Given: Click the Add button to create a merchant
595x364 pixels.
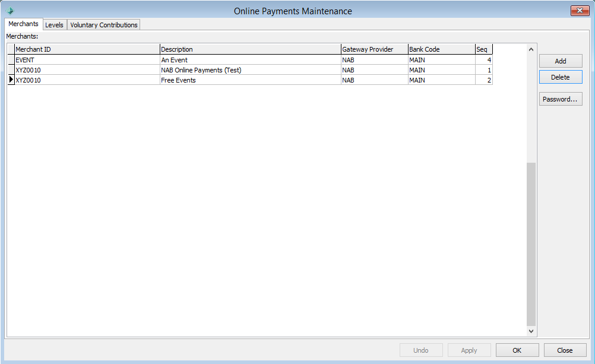Looking at the screenshot, I should point(560,61).
